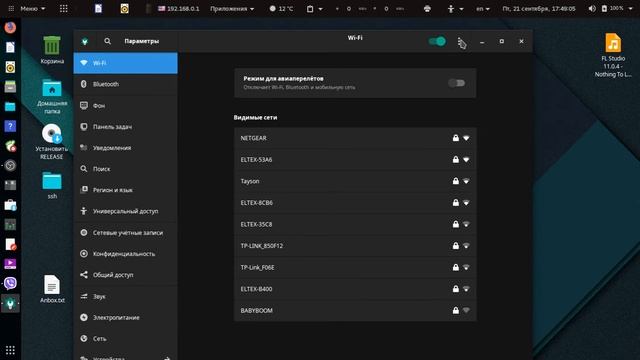Connect to ELTEX-8CB6 network
This screenshot has height=360, width=640.
click(x=355, y=203)
